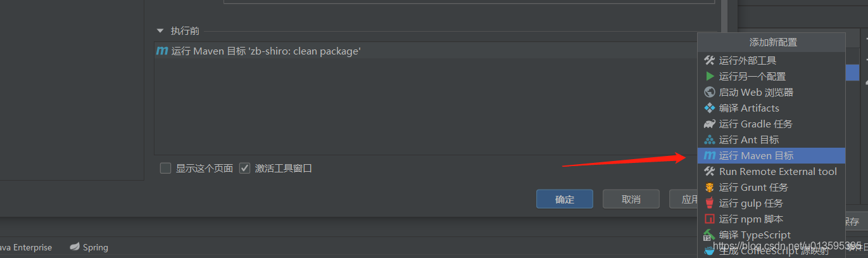Open the Spring tool window tab
This screenshot has height=258, width=868.
point(89,247)
